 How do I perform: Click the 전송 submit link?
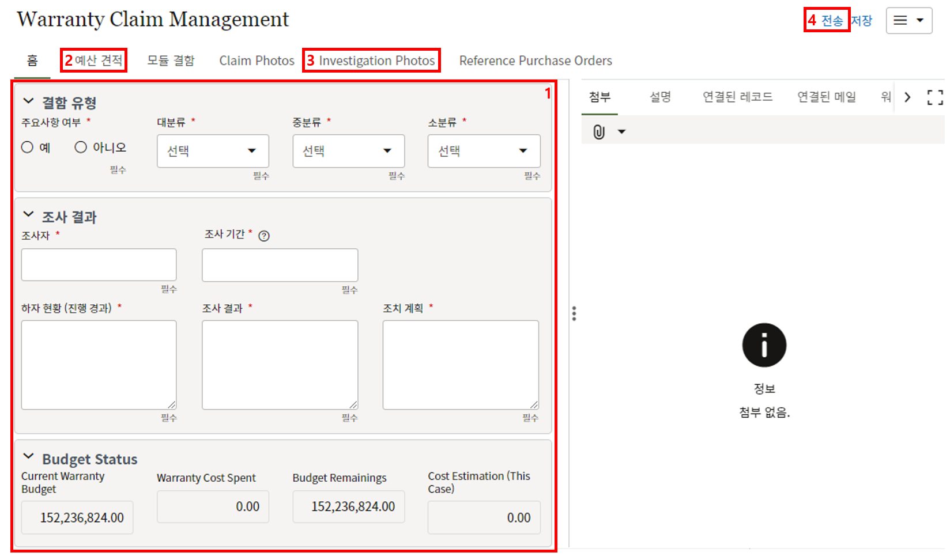coord(832,21)
